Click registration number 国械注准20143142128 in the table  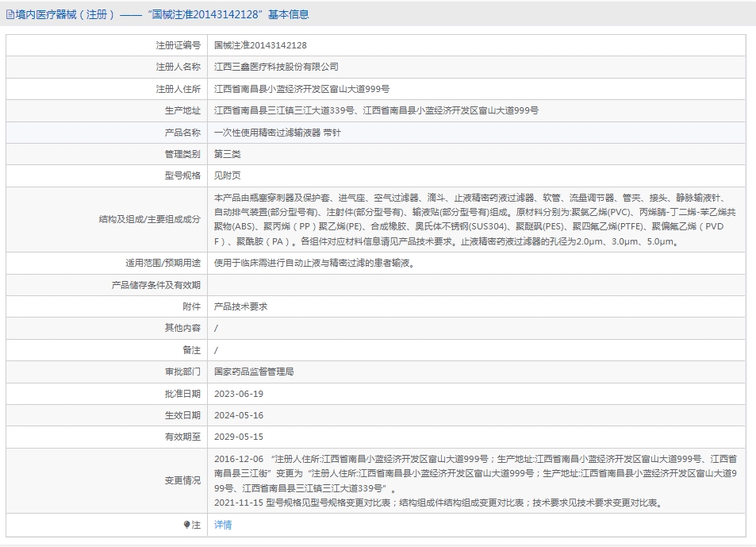point(260,46)
